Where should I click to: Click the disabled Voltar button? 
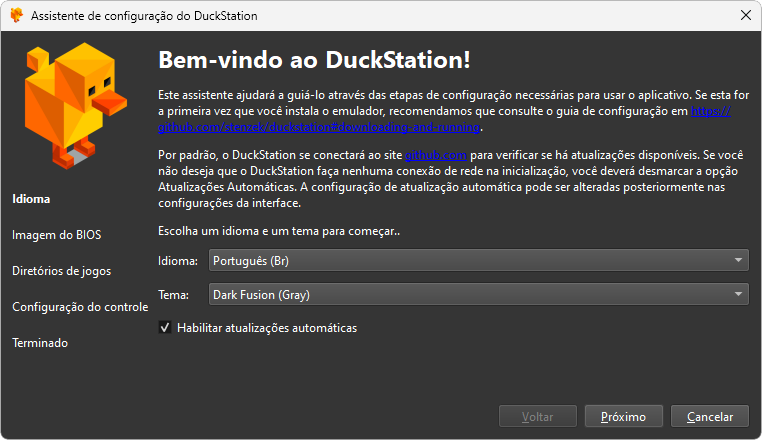(538, 417)
